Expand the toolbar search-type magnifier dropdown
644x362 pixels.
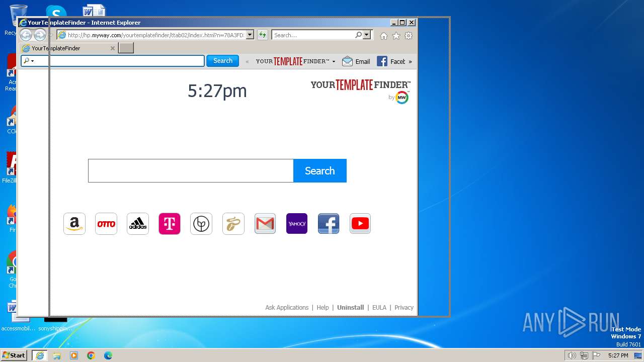pos(29,61)
